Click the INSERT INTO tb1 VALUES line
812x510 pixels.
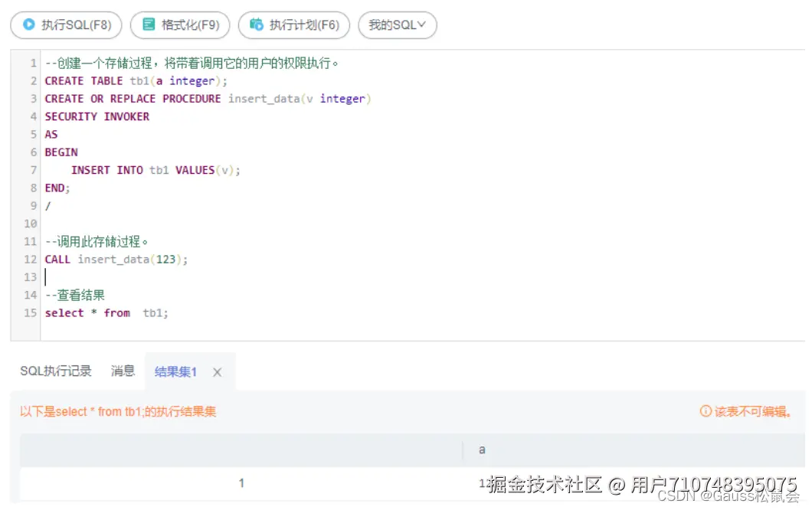156,170
